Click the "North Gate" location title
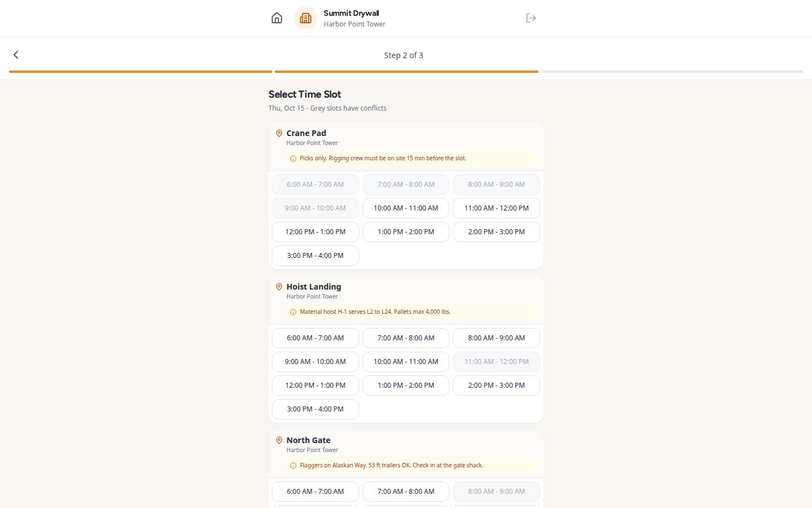This screenshot has width=812, height=508. pyautogui.click(x=308, y=440)
